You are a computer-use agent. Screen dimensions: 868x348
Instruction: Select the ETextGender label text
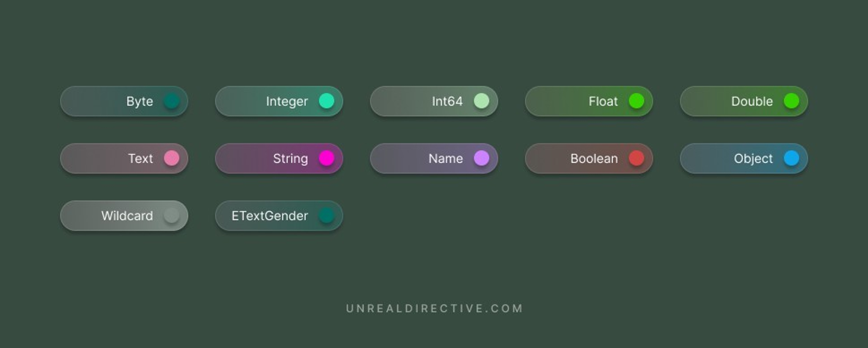(x=270, y=216)
